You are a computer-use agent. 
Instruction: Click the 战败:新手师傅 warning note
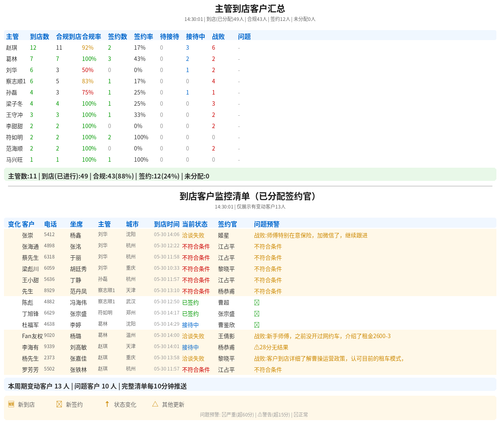pos(322,336)
